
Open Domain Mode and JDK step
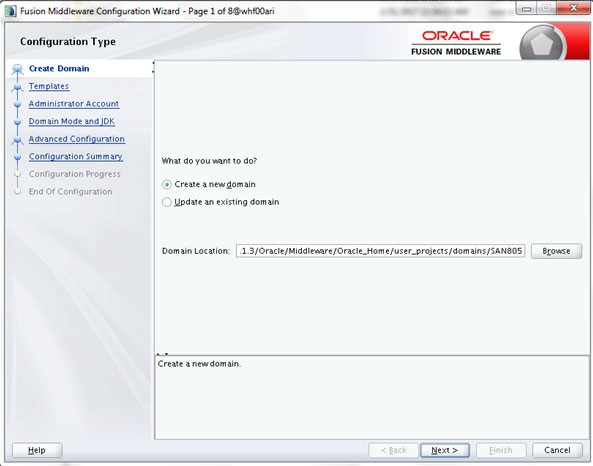point(71,121)
